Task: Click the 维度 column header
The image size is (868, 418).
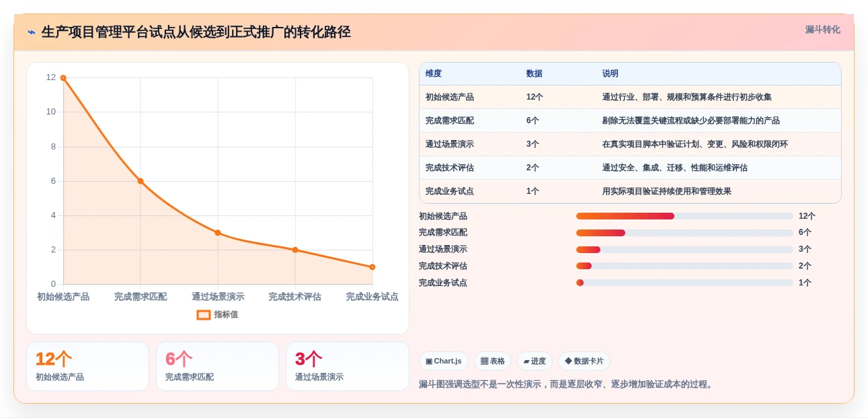Action: pos(434,73)
